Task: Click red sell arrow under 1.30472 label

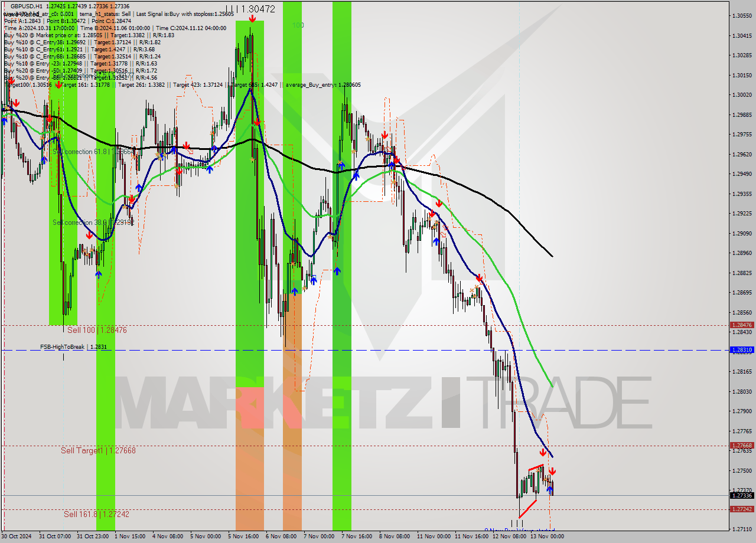Action: point(252,19)
